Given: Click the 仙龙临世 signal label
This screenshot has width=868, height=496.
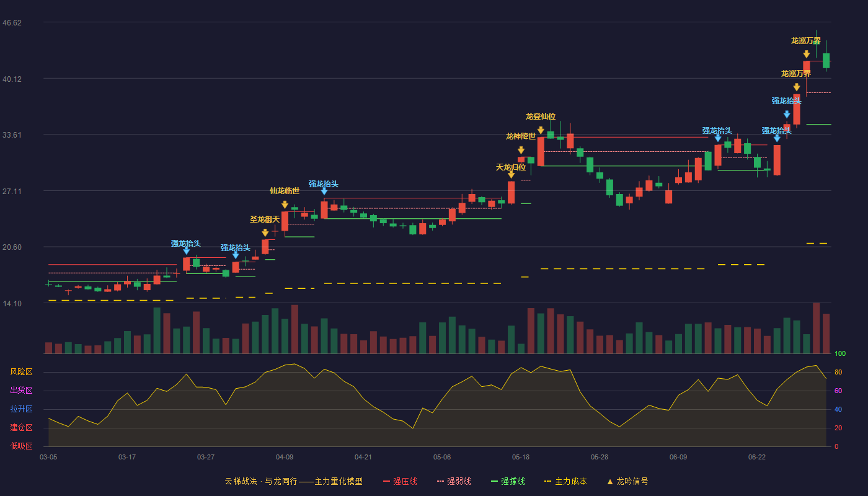Looking at the screenshot, I should [285, 191].
